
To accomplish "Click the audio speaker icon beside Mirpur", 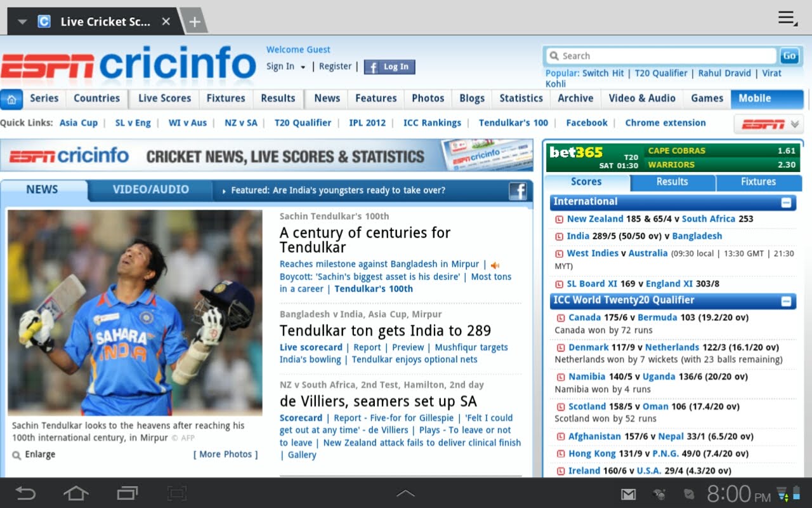I will [x=495, y=265].
